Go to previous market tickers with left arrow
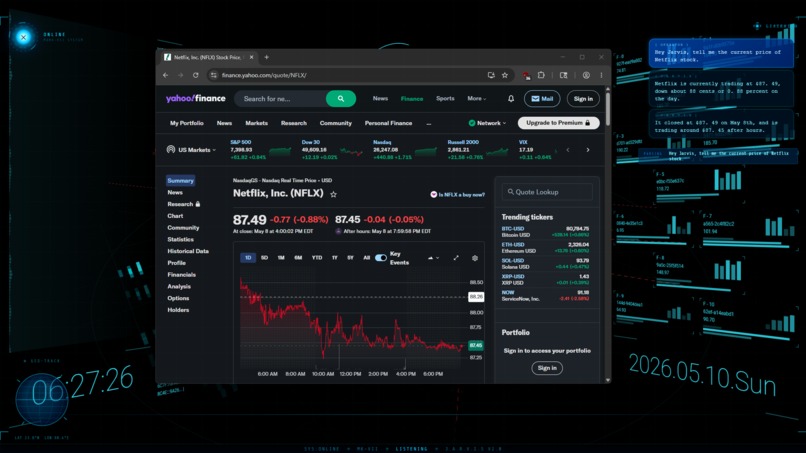The width and height of the screenshot is (806, 453). click(568, 150)
